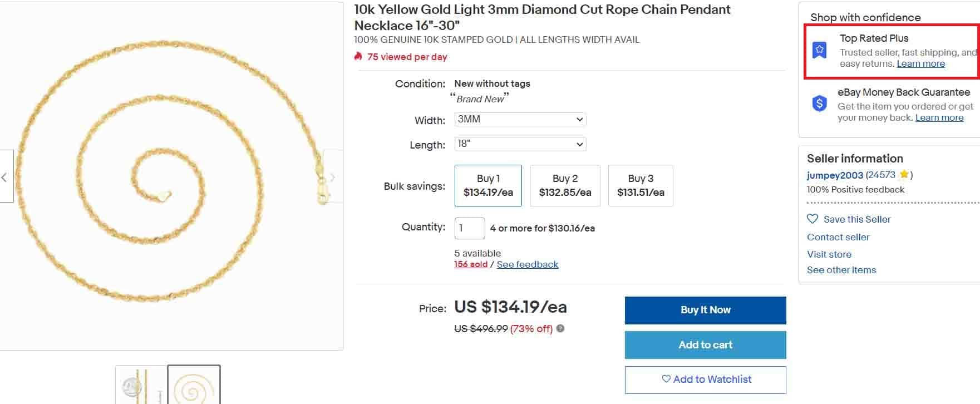The width and height of the screenshot is (980, 404).
Task: Click inside the Quantity input field
Action: [x=469, y=228]
